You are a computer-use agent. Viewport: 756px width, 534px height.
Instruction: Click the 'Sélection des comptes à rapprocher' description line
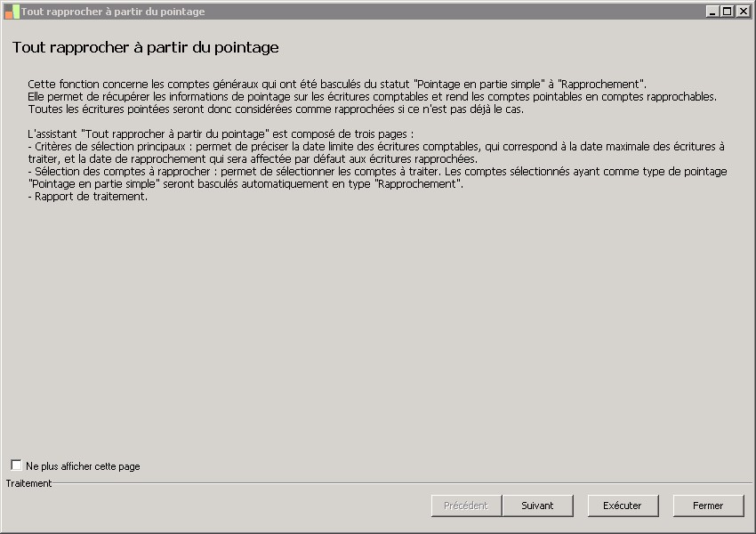click(377, 171)
